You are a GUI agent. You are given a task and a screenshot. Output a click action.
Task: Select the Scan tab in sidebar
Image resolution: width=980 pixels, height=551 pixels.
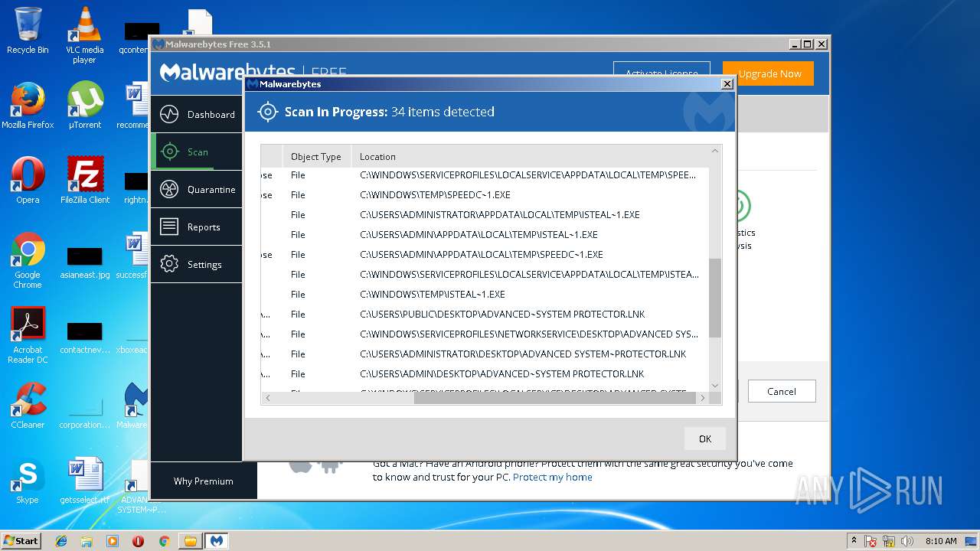[x=196, y=152]
